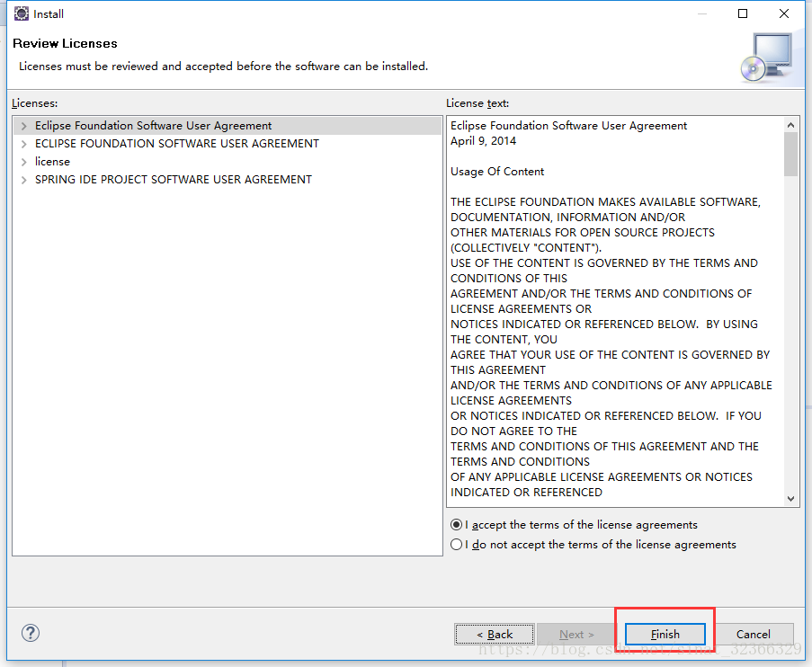Click the Finish button
Image resolution: width=812 pixels, height=667 pixels.
click(x=665, y=634)
